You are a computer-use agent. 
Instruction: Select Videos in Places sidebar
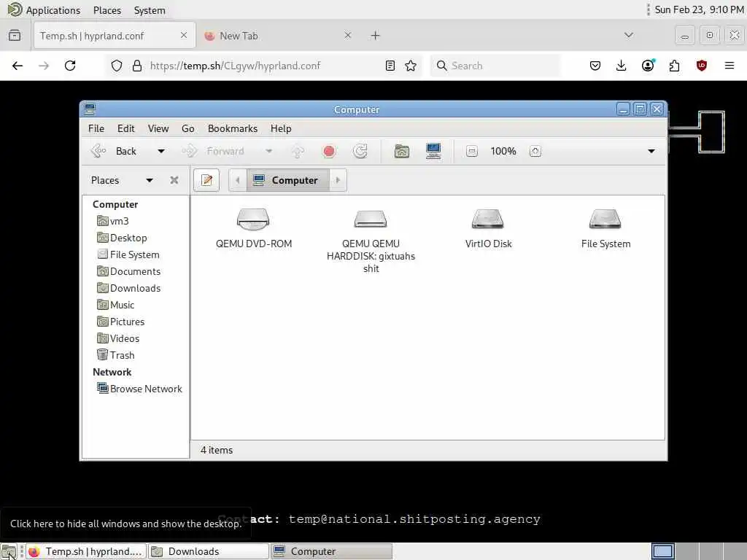pos(118,338)
